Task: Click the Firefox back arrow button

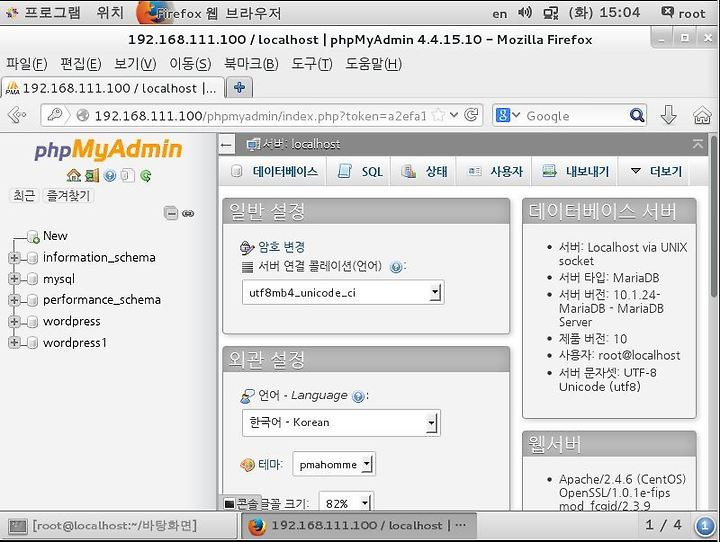Action: click(x=17, y=115)
